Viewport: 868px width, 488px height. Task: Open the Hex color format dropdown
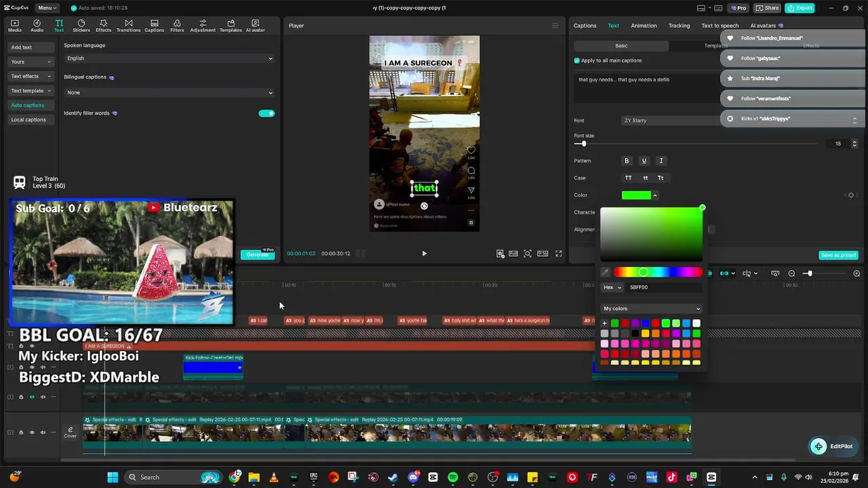point(612,287)
